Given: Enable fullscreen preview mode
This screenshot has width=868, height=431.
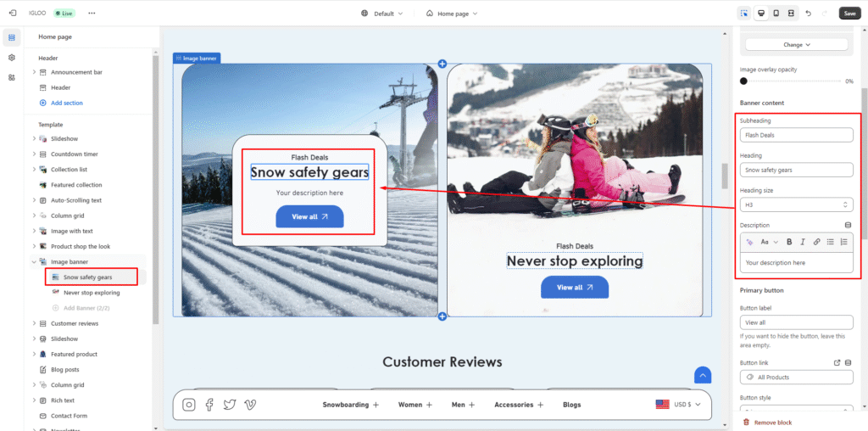Looking at the screenshot, I should pos(791,14).
